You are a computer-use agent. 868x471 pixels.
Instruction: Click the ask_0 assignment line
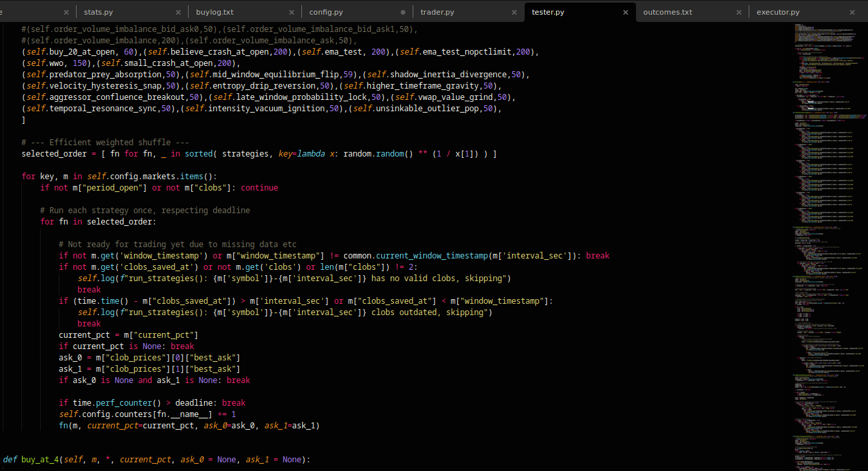pyautogui.click(x=149, y=358)
